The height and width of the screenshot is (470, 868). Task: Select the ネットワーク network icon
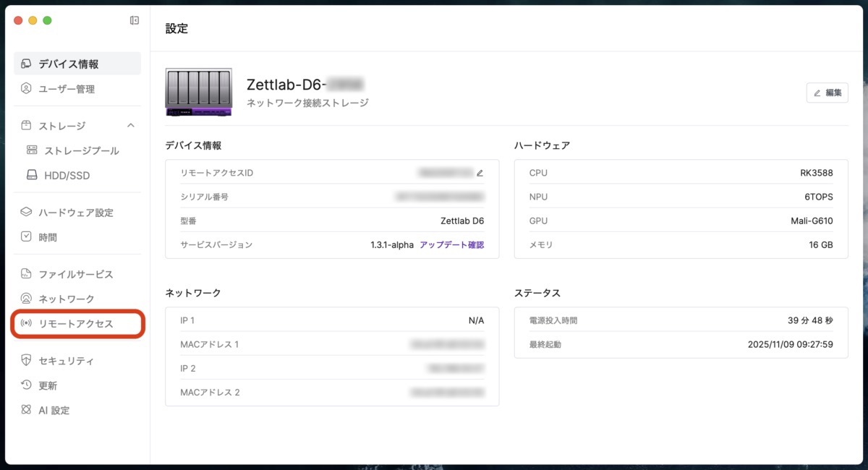coord(25,299)
